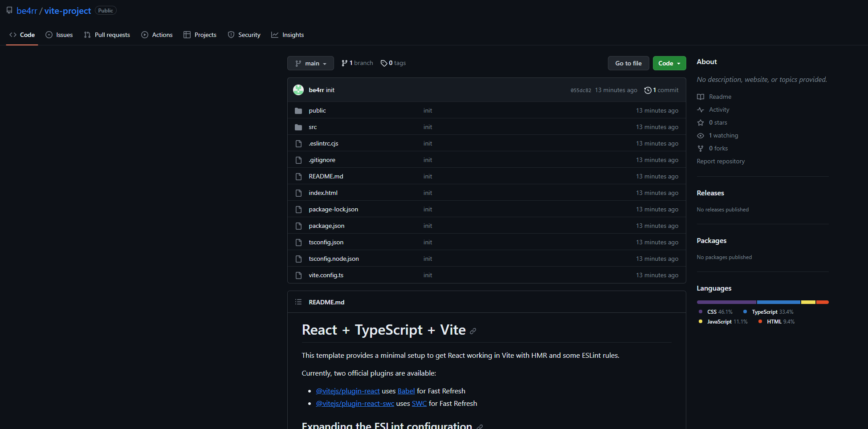The image size is (868, 429).
Task: Click the pulse icon next to Activity
Action: pyautogui.click(x=701, y=109)
